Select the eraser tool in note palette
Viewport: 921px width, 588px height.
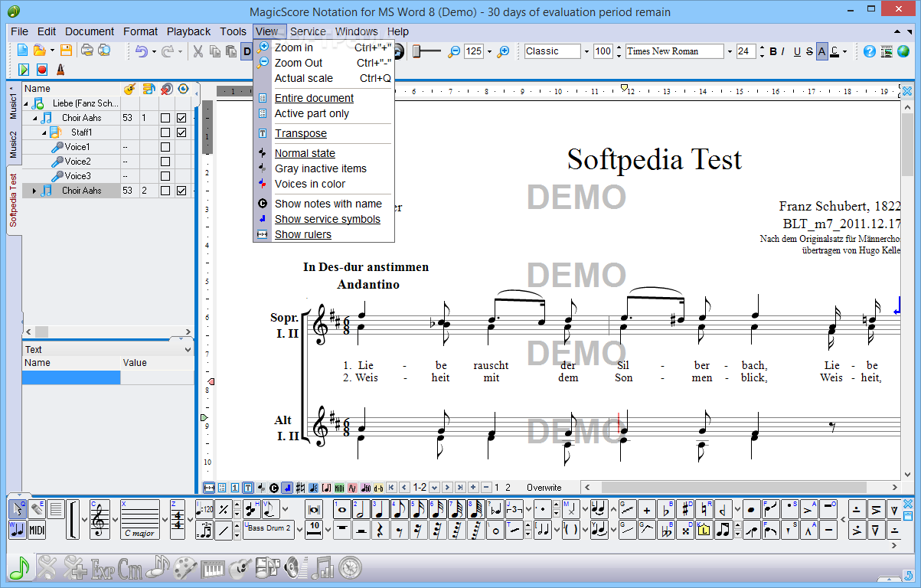[x=36, y=509]
